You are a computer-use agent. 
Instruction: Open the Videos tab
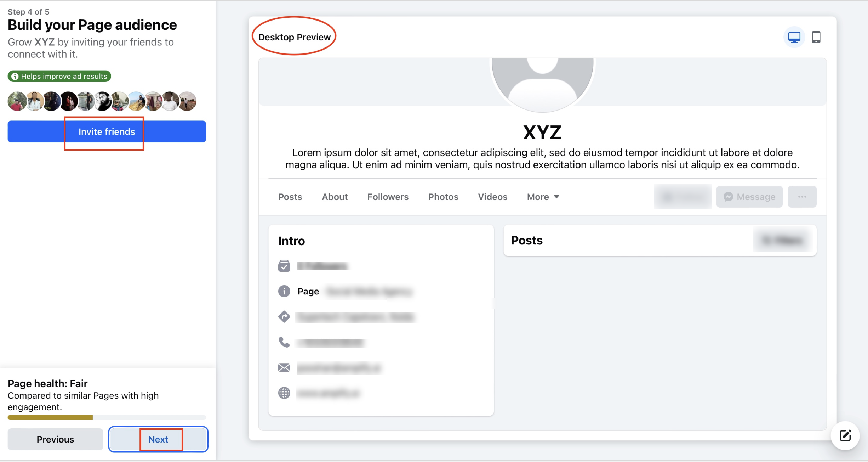tap(492, 197)
